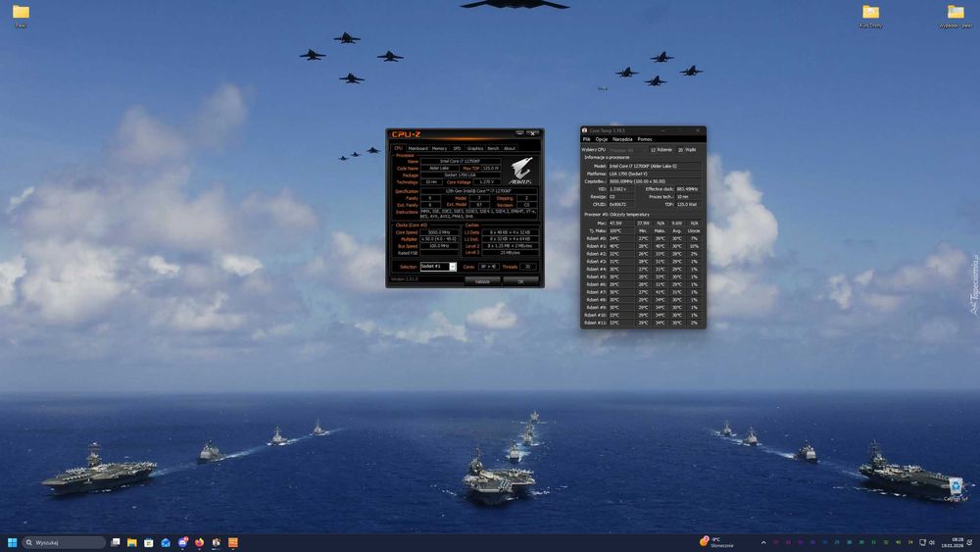Show hidden system tray icons
The width and height of the screenshot is (980, 552).
(x=763, y=542)
